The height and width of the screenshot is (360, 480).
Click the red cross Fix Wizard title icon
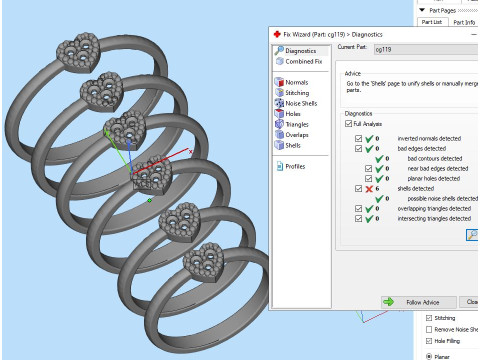277,34
